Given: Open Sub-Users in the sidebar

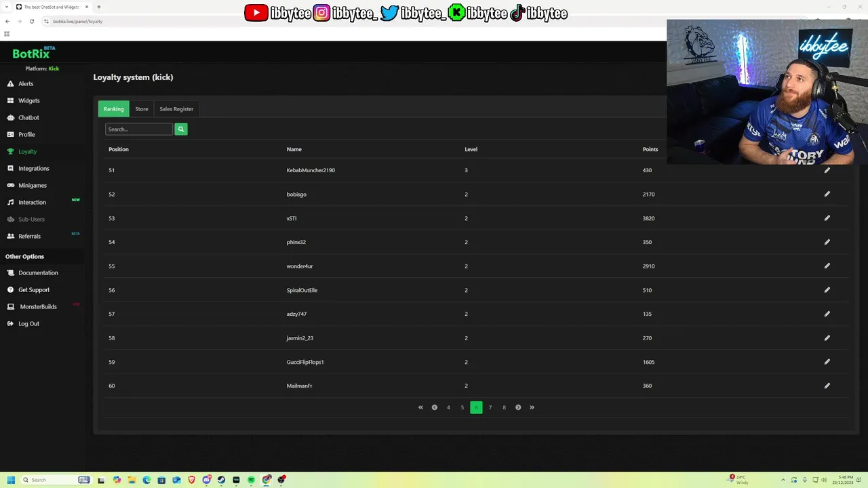Looking at the screenshot, I should [x=31, y=219].
